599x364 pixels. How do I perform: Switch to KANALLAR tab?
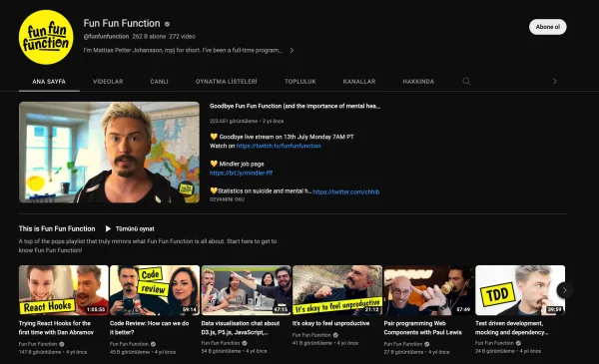[359, 82]
